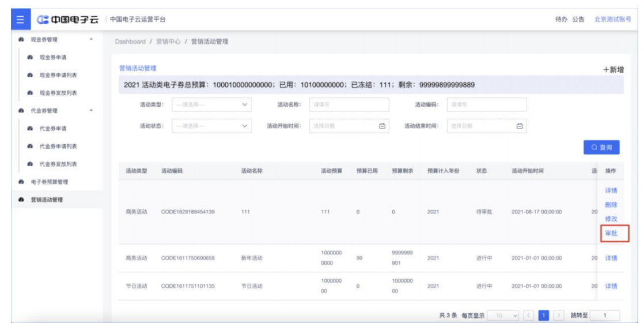
Task: Open 公告 in top bar
Action: click(578, 20)
